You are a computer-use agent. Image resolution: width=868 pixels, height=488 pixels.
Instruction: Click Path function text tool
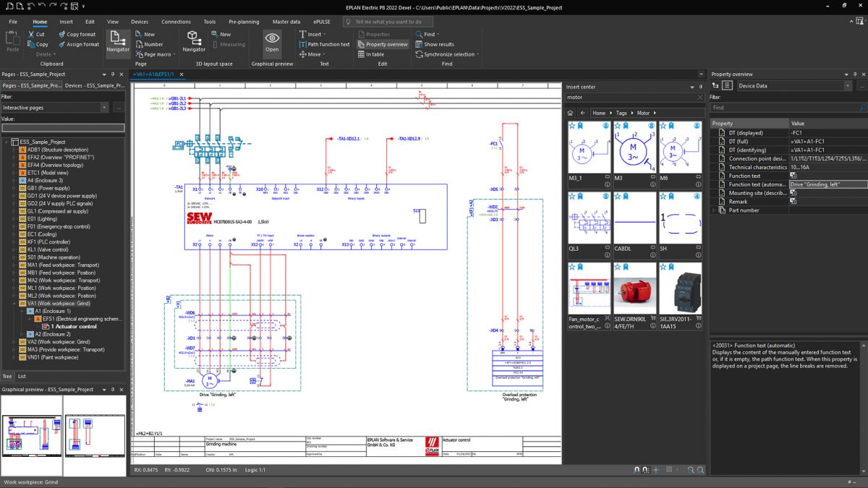coord(324,44)
